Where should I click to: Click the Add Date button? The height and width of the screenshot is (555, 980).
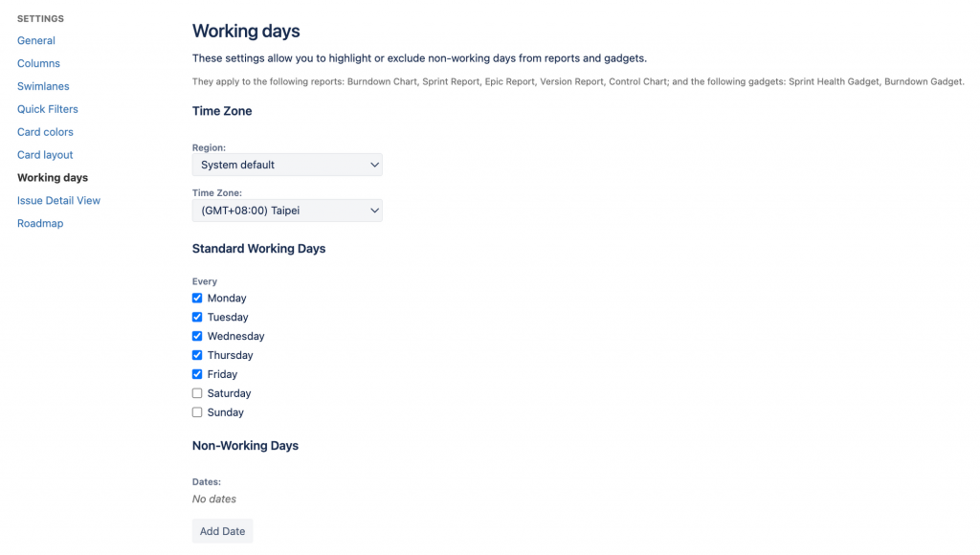[222, 531]
